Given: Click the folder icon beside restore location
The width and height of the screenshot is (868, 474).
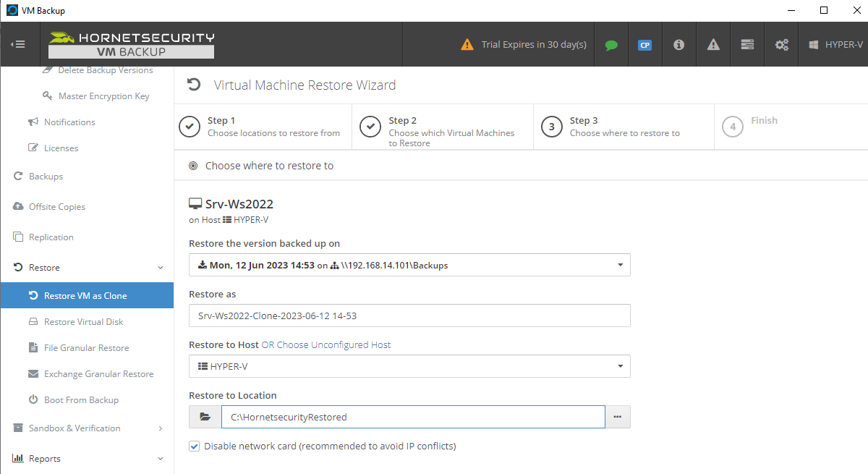Looking at the screenshot, I should [x=205, y=417].
